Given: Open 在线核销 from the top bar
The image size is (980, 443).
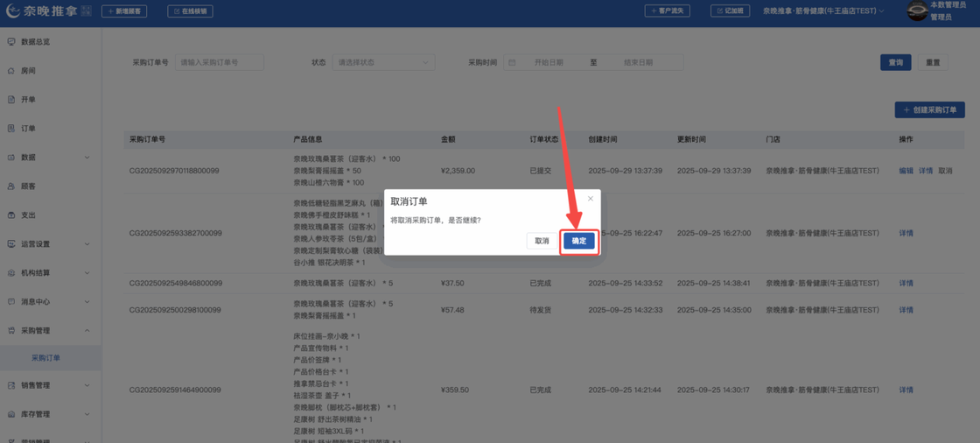Looking at the screenshot, I should tap(190, 11).
